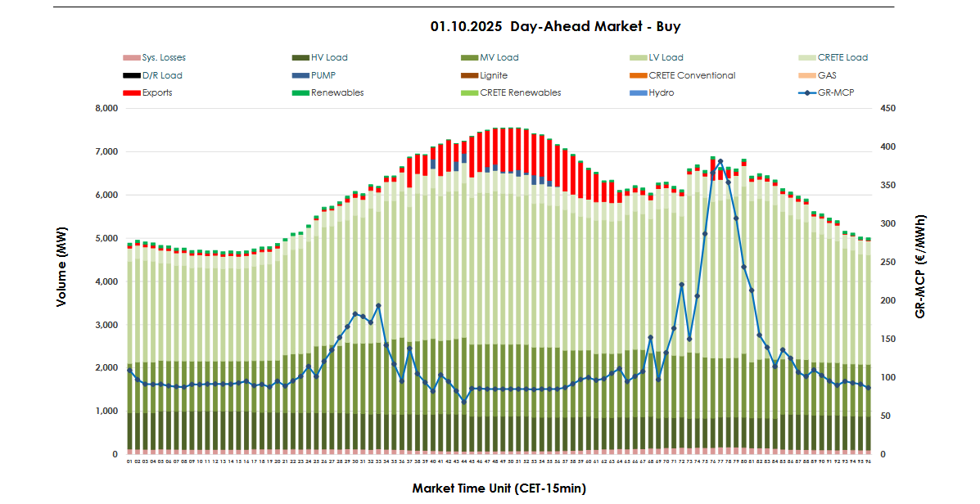The height and width of the screenshot is (504, 980).
Task: Click the GR-MCP line marker in legend
Action: pyautogui.click(x=806, y=93)
